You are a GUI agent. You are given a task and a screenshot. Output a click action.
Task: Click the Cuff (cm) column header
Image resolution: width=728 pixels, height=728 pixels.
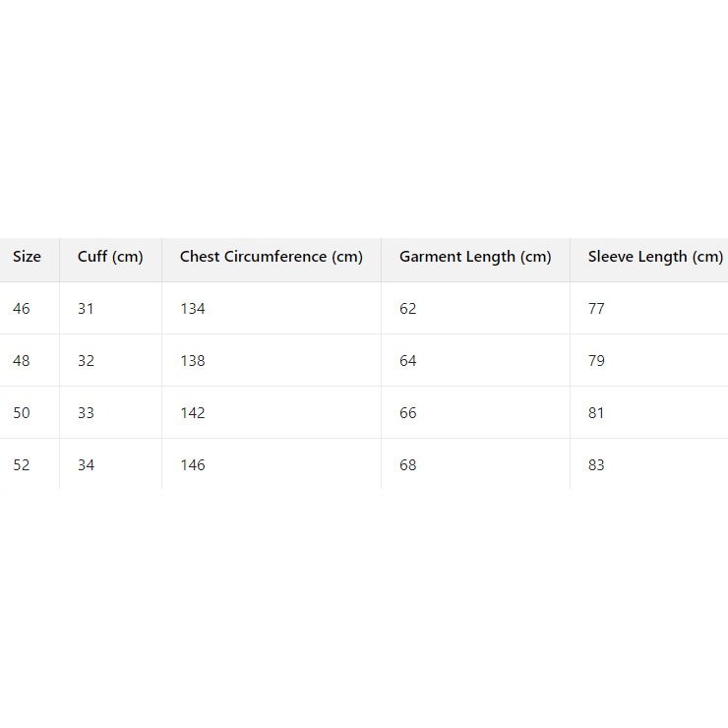tap(110, 257)
